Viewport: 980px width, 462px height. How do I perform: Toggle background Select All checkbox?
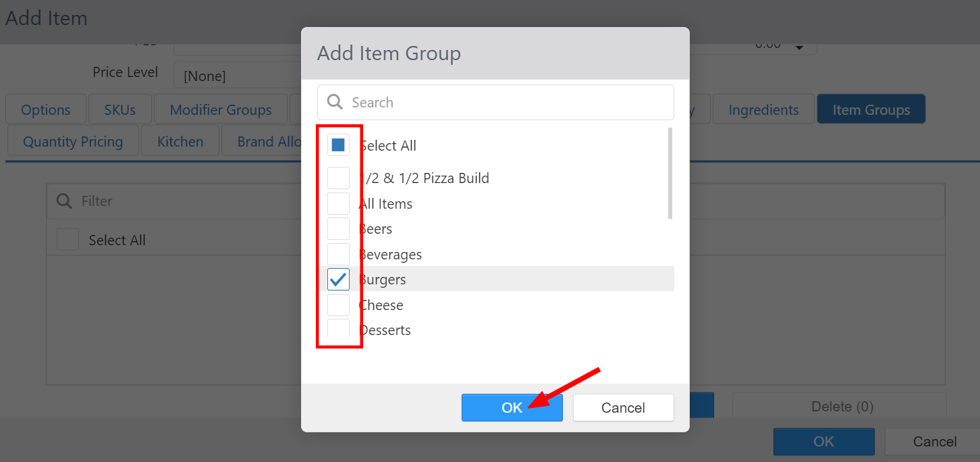pos(68,240)
